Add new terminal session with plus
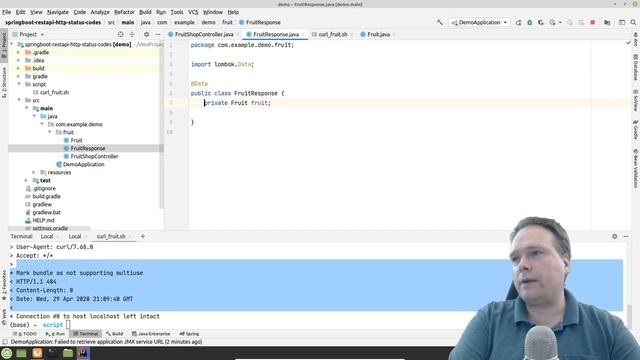 pyautogui.click(x=143, y=236)
